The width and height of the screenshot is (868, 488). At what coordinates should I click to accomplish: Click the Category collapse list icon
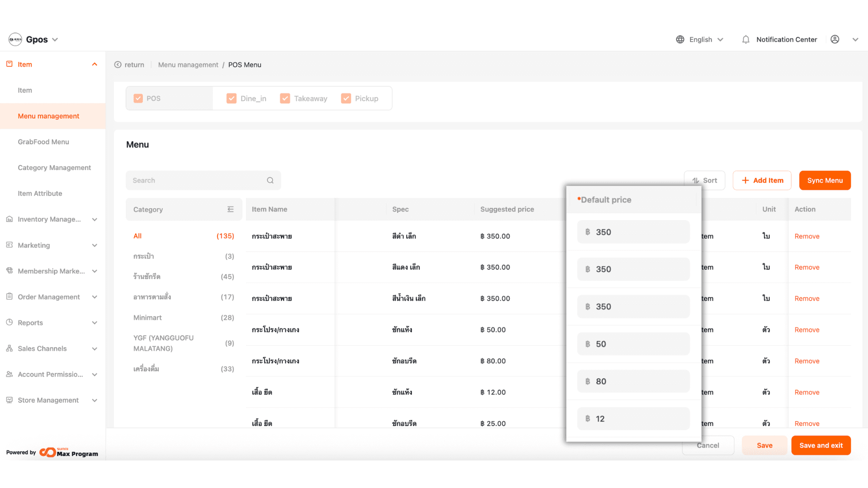(231, 209)
